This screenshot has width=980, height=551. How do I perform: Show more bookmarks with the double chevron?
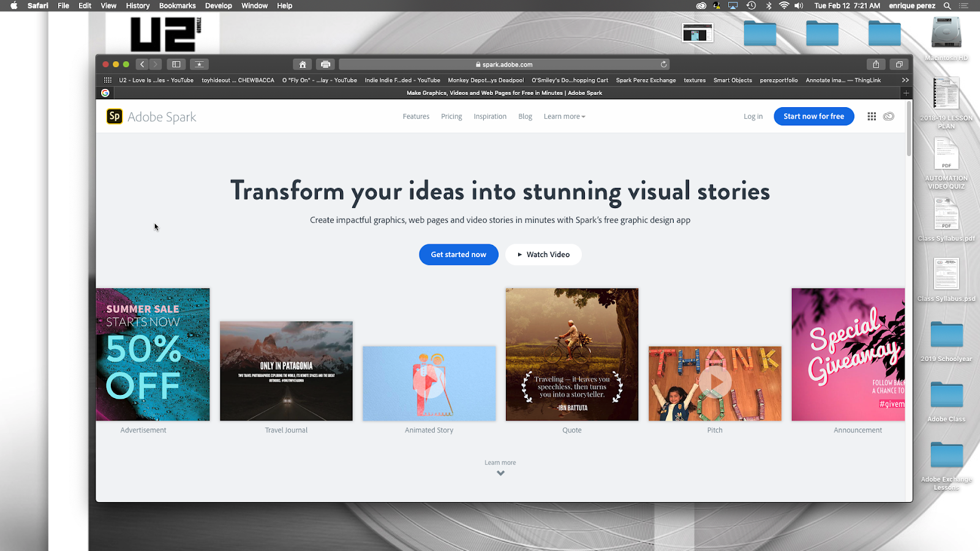click(905, 80)
